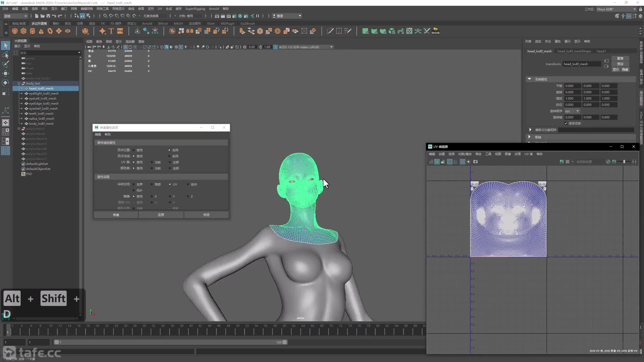Select the Lasso select tool in toolbox

pos(6,55)
